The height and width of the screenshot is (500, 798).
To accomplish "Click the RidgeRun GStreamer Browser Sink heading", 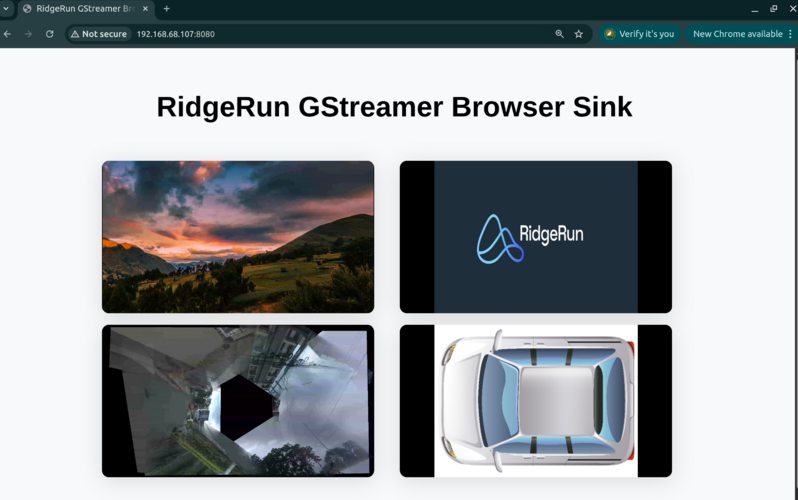I will [394, 107].
